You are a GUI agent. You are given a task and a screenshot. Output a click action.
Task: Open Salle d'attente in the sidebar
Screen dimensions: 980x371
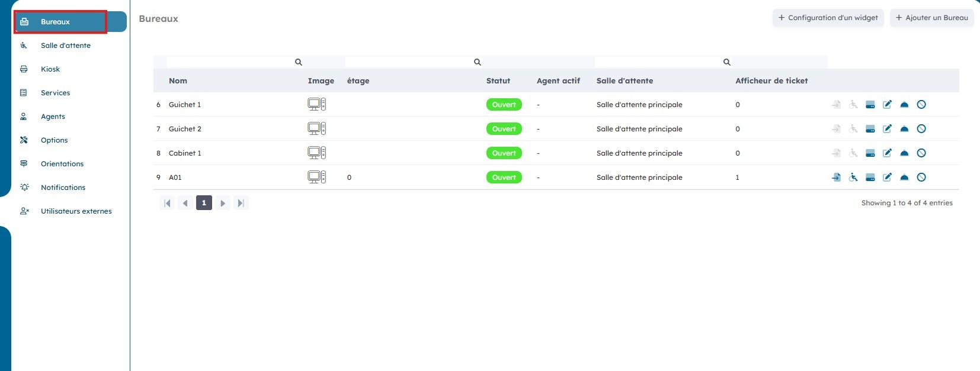point(66,46)
